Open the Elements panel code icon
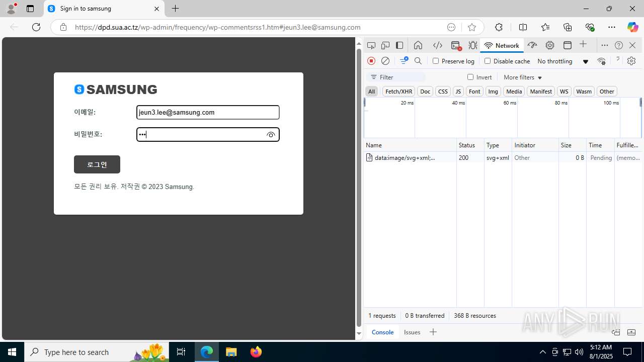This screenshot has height=362, width=644. [438, 45]
